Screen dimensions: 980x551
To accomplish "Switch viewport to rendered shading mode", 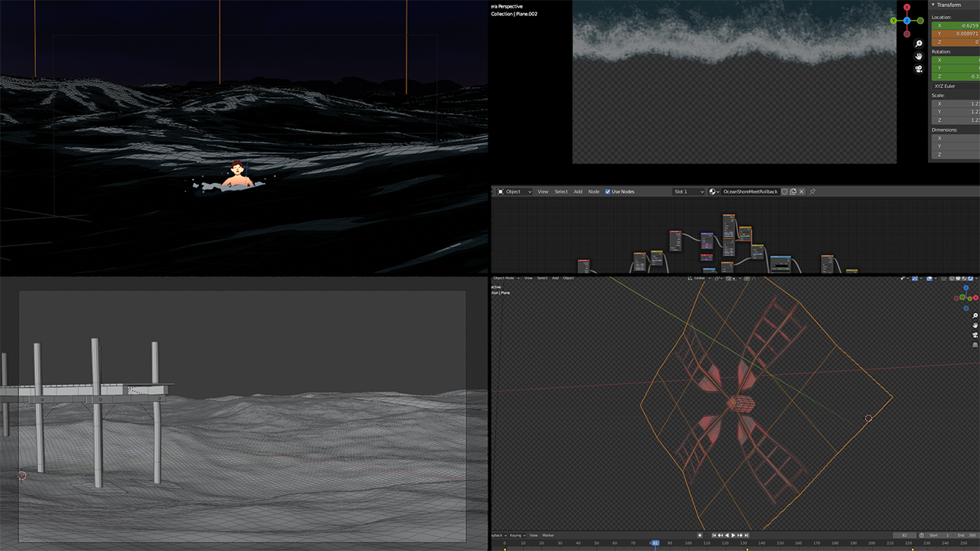I will 970,279.
